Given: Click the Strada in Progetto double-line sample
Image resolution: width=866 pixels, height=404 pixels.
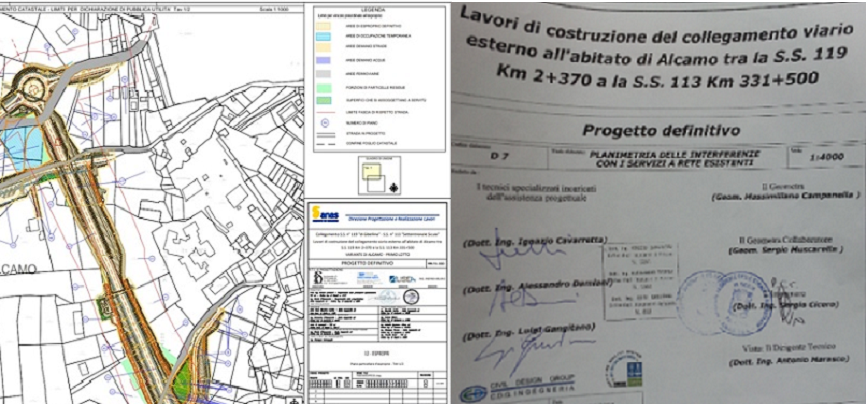Looking at the screenshot, I should tap(324, 133).
